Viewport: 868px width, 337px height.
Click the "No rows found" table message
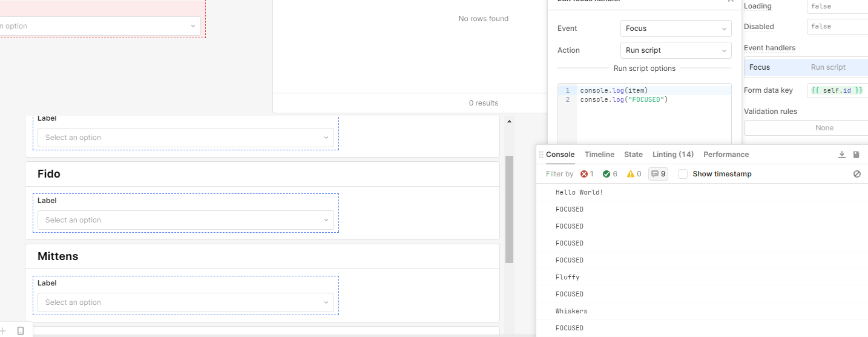pyautogui.click(x=483, y=19)
